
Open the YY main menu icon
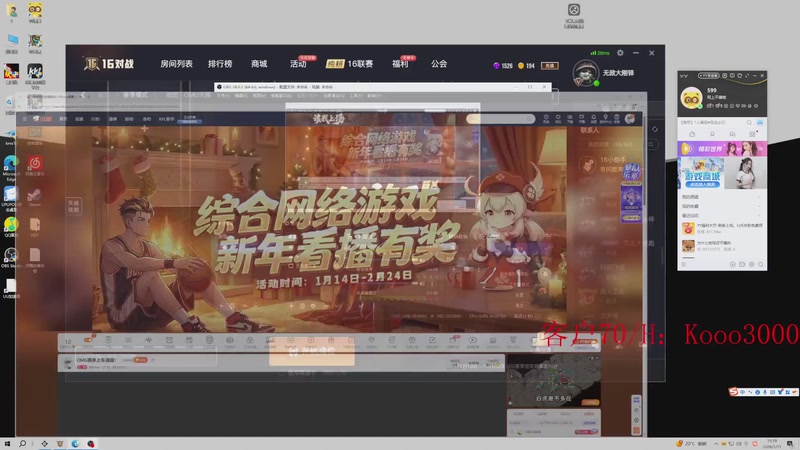(x=684, y=264)
